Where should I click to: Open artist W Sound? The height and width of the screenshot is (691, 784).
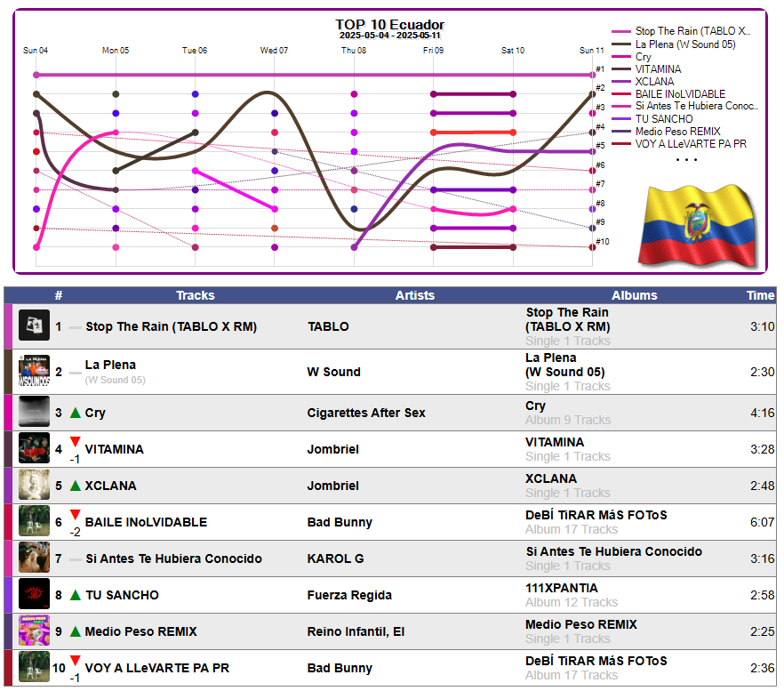[x=333, y=372]
